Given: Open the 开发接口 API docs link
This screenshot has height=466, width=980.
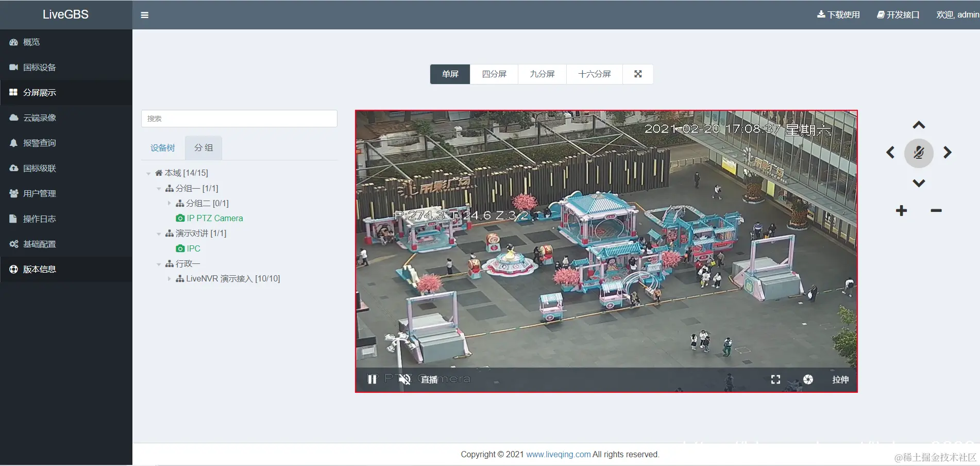Looking at the screenshot, I should (898, 15).
